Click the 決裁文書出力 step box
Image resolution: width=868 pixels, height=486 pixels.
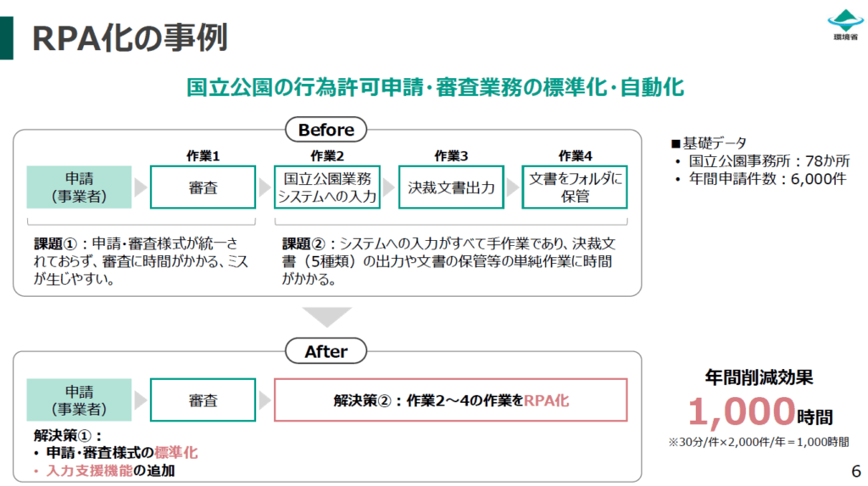click(x=451, y=187)
